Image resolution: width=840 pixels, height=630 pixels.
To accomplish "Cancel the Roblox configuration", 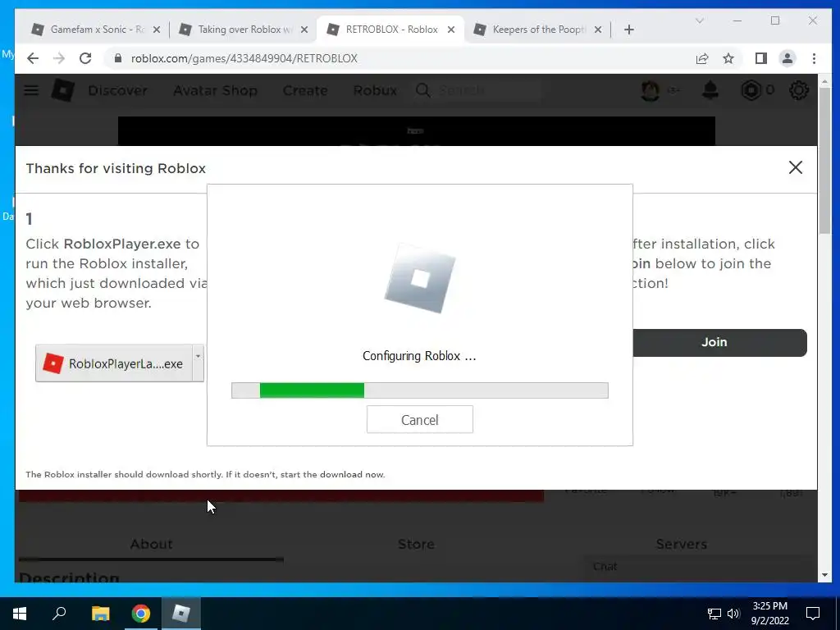I will pos(419,419).
